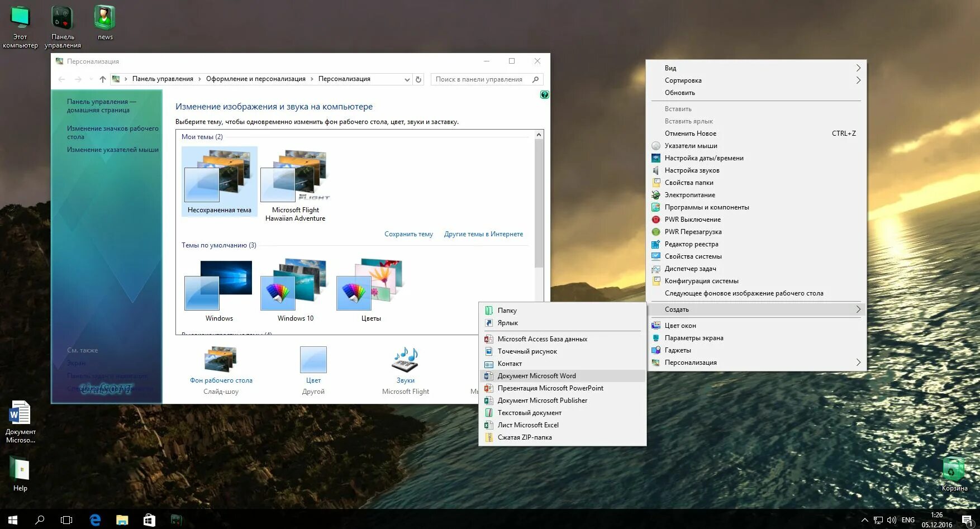Click the PWR Перезагрузка green icon
Image resolution: width=980 pixels, height=529 pixels.
[656, 232]
